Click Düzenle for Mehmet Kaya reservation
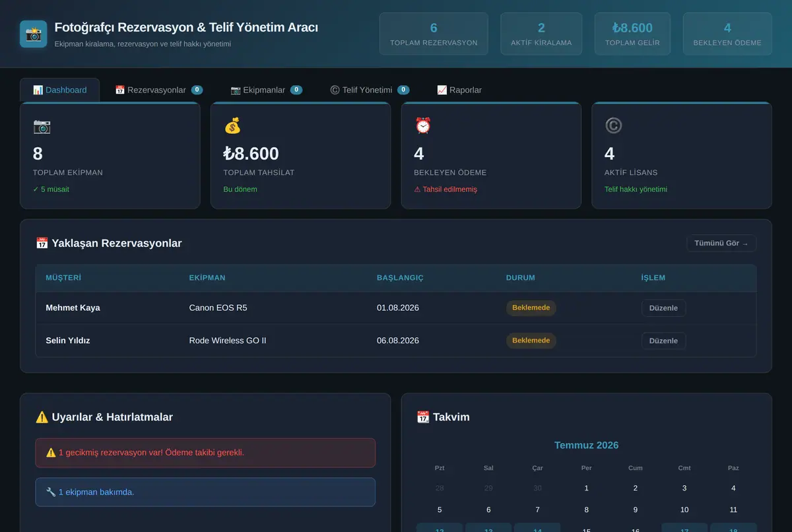Screen dimensions: 792x532 pos(663,308)
